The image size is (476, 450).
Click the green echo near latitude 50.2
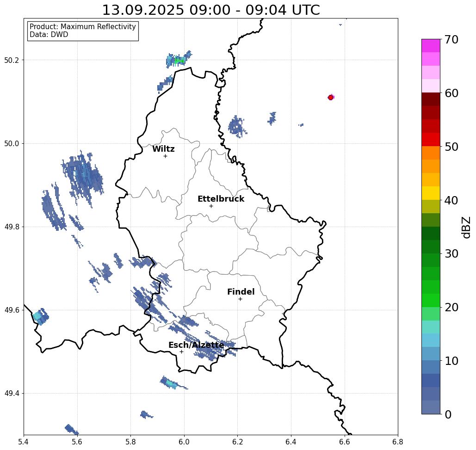[179, 61]
